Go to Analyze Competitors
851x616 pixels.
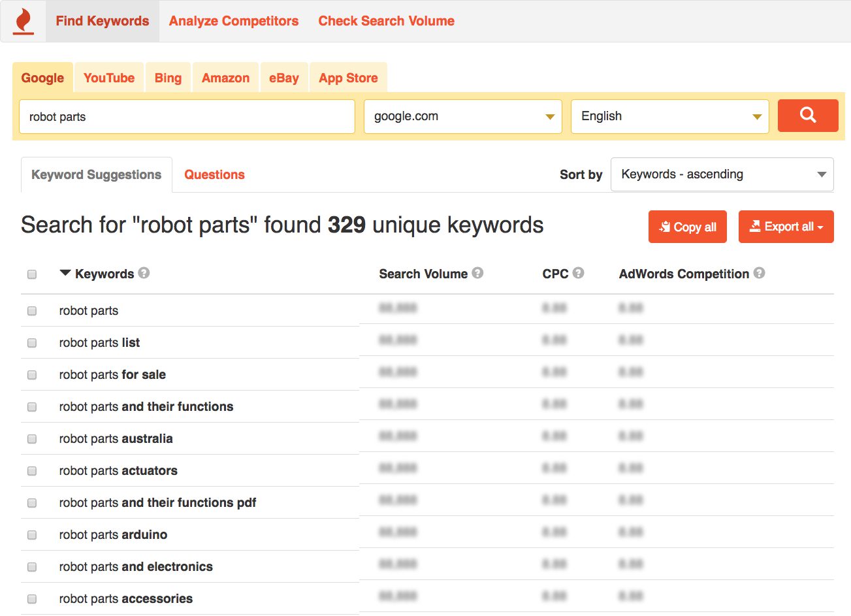pos(233,20)
